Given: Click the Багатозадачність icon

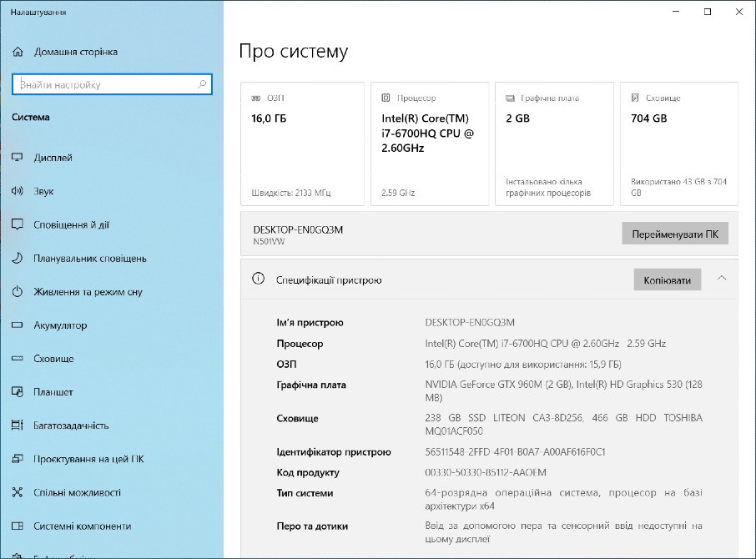Looking at the screenshot, I should click(x=18, y=426).
